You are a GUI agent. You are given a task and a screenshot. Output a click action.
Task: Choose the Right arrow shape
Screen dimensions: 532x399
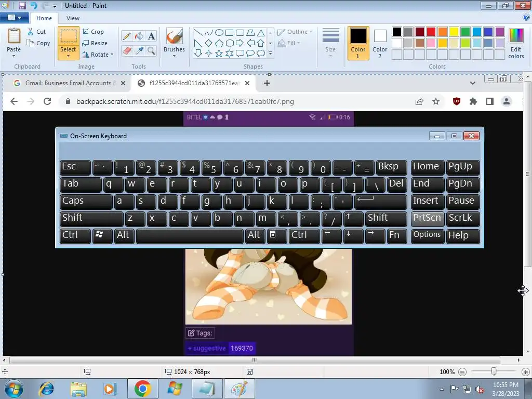coord(240,43)
